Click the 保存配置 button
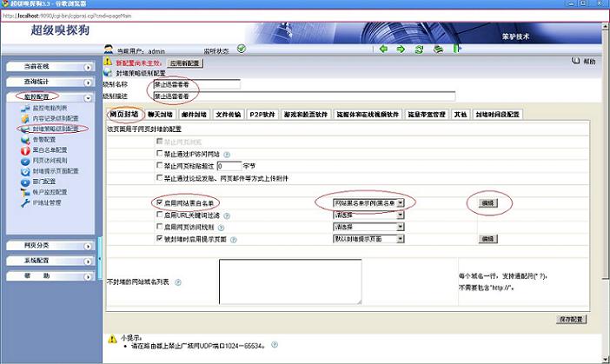Viewport: 610px width, 364px height. [574, 320]
